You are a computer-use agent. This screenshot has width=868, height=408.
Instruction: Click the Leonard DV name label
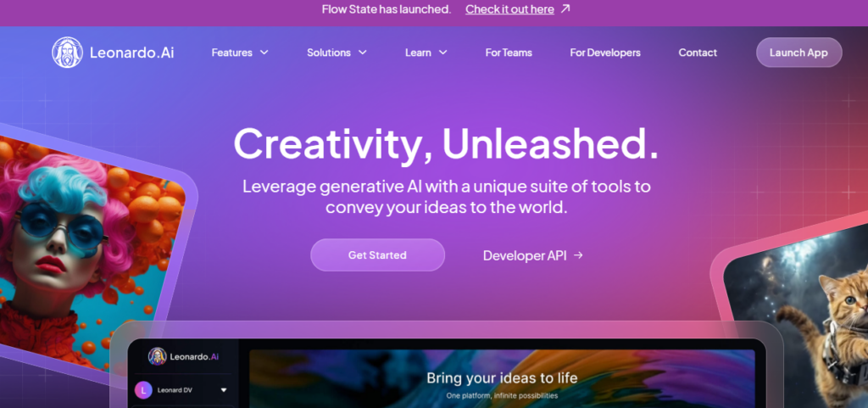pos(175,390)
